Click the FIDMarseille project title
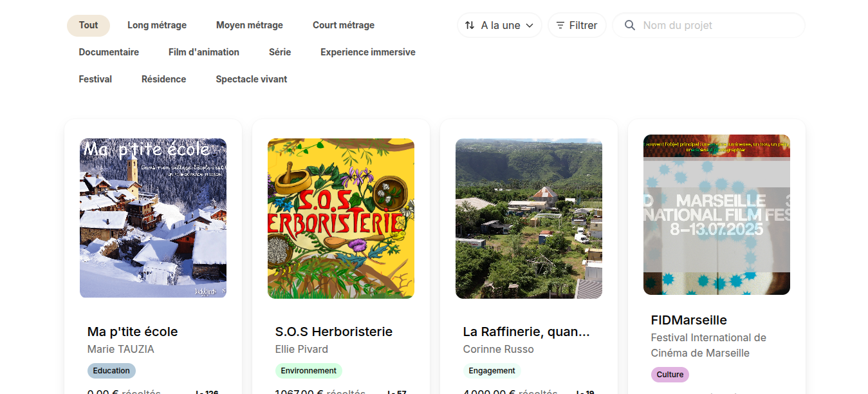868x394 pixels. 688,320
